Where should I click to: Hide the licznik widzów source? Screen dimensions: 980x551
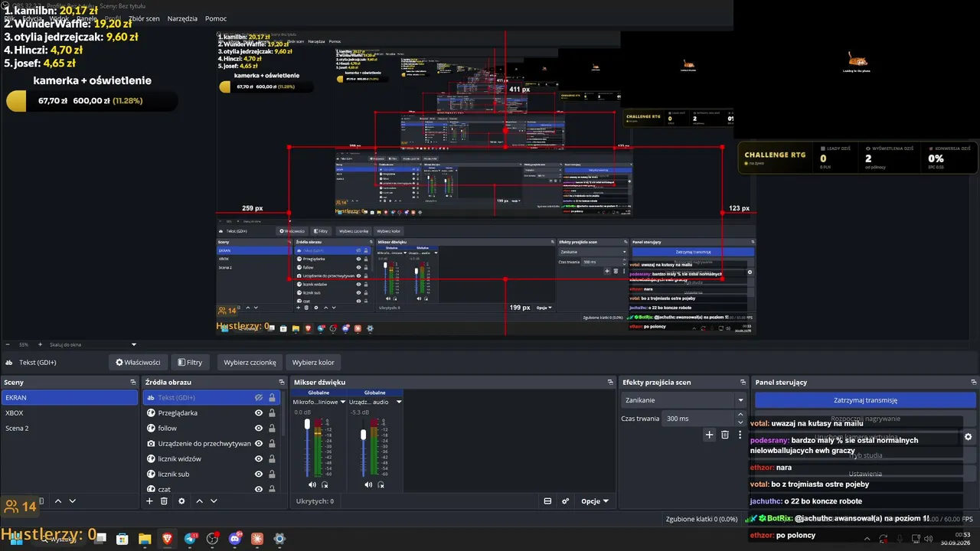[259, 459]
